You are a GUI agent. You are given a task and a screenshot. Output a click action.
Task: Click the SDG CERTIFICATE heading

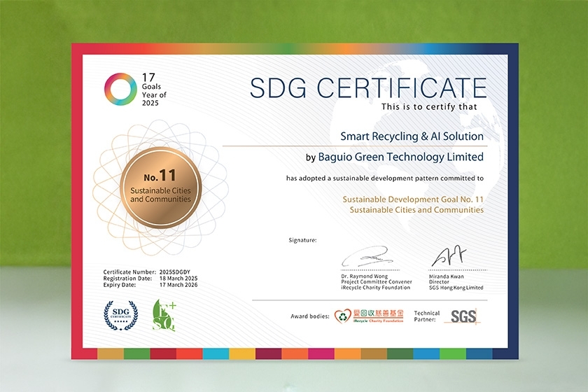pyautogui.click(x=368, y=88)
